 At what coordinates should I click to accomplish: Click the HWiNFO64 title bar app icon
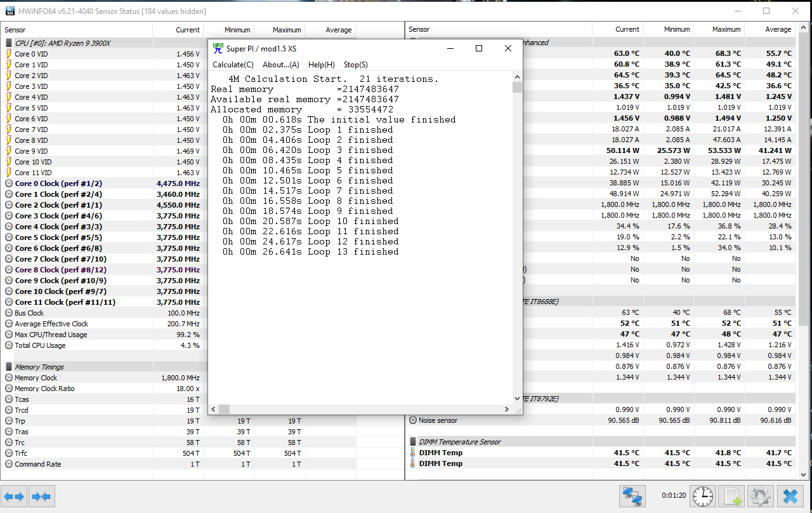click(x=11, y=11)
